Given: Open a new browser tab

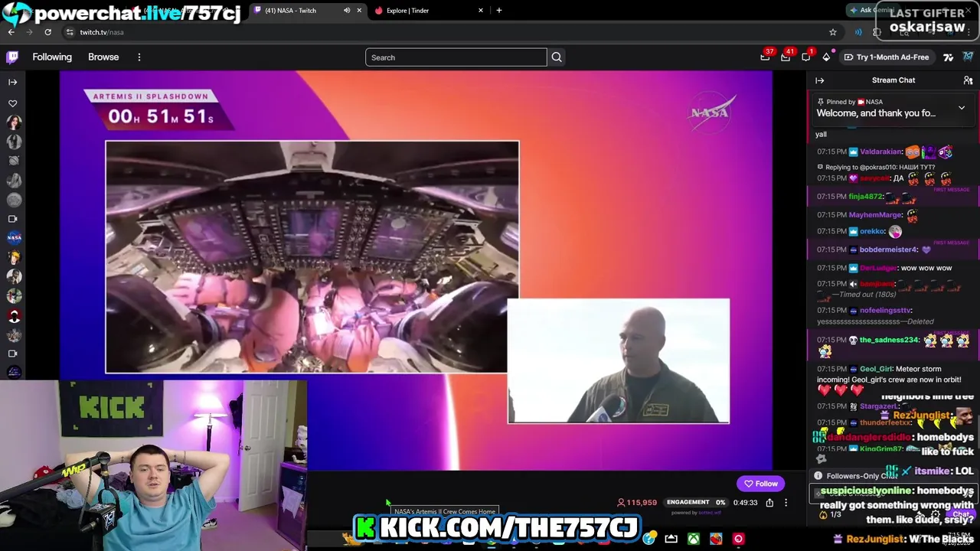Looking at the screenshot, I should pyautogui.click(x=499, y=10).
